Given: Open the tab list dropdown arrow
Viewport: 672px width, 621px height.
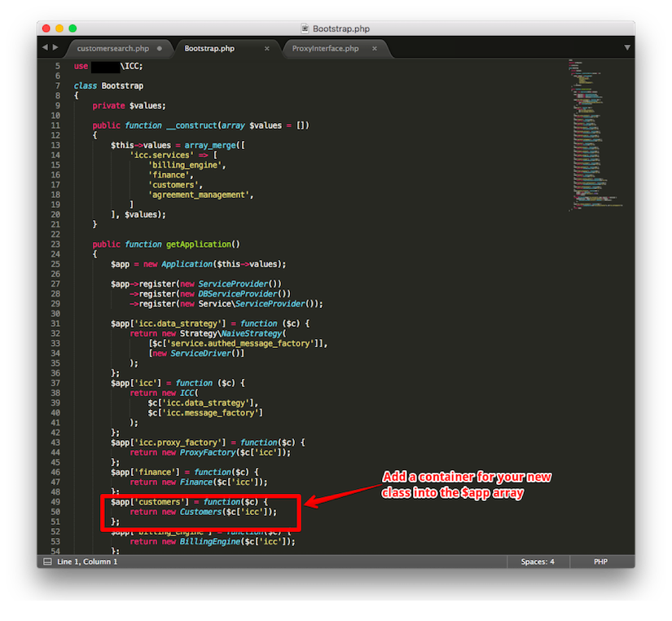Looking at the screenshot, I should coord(626,47).
